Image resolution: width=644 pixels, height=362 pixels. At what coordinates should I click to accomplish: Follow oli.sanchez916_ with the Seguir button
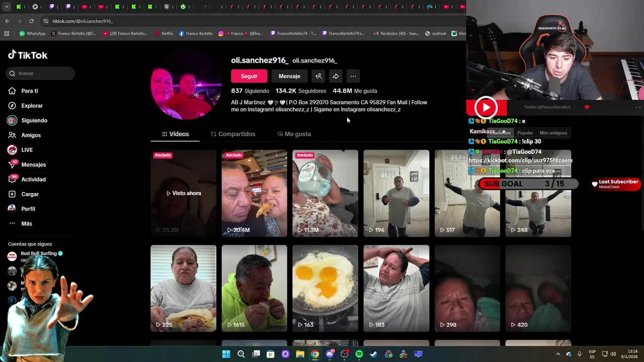[249, 76]
